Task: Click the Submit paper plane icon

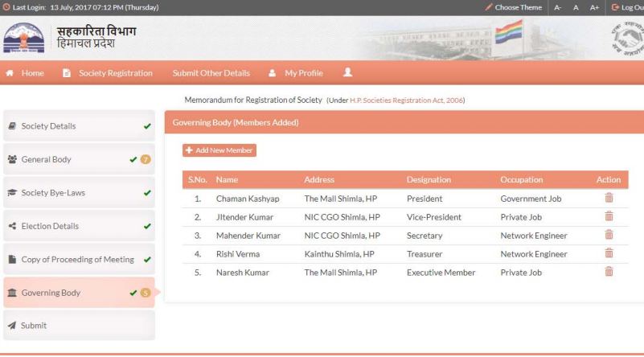Action: tap(12, 326)
